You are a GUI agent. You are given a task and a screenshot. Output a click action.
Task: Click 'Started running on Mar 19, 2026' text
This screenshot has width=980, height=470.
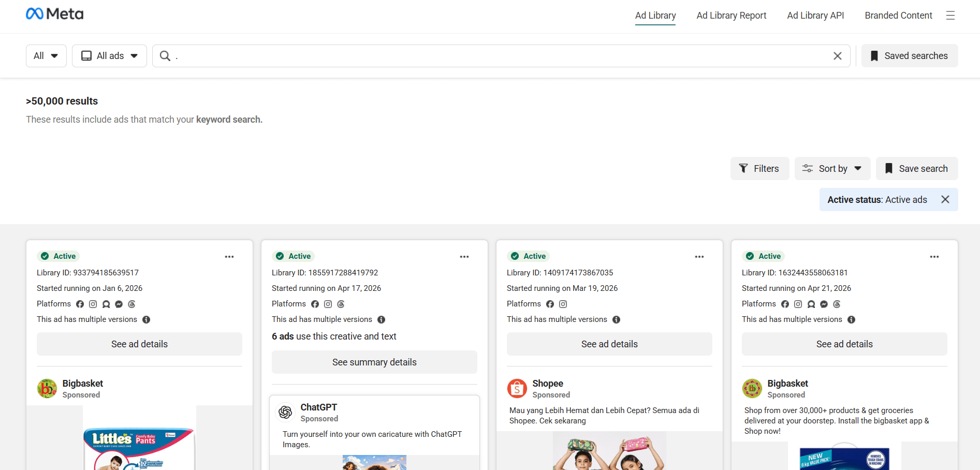click(x=562, y=288)
